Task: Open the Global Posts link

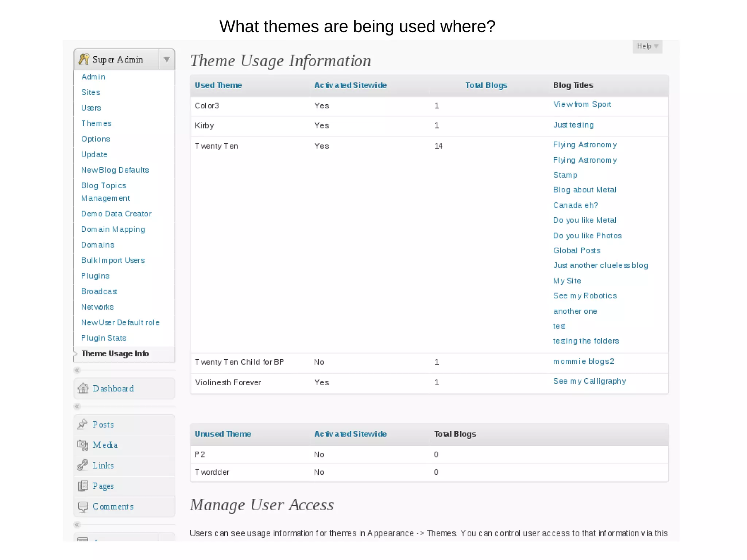Action: coord(577,251)
